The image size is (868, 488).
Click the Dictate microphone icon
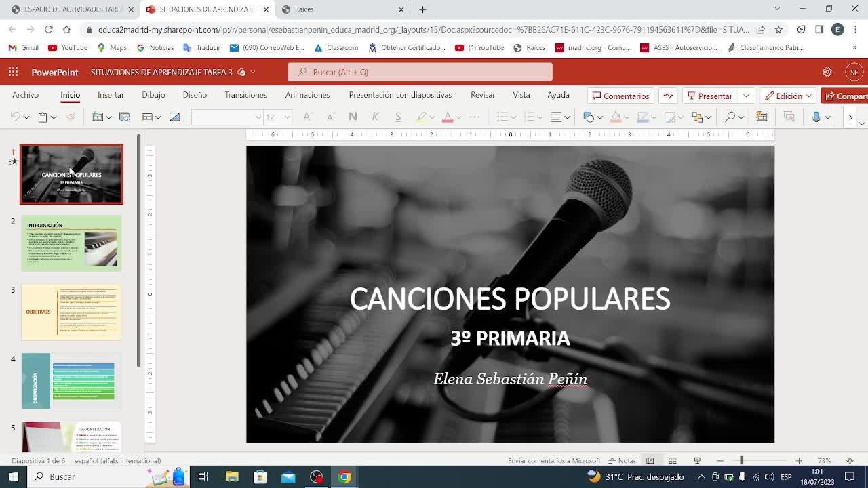click(816, 117)
